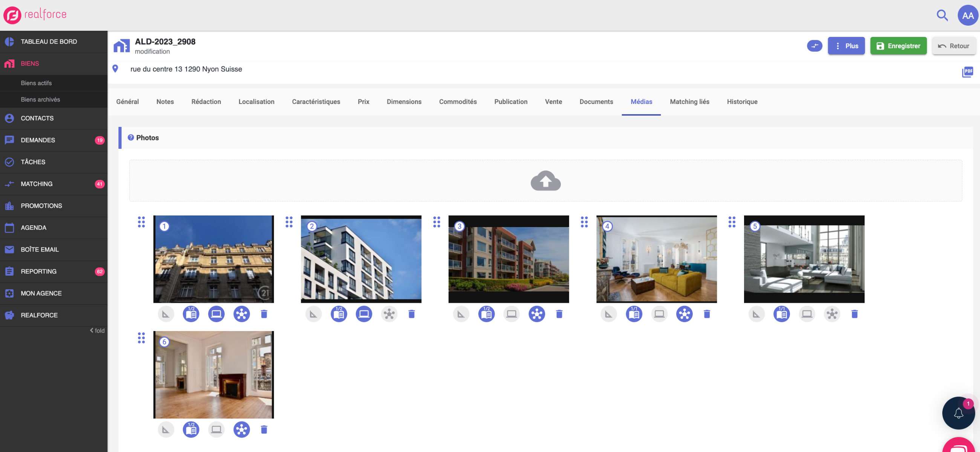
Task: Toggle floor plan flag on photo 6
Action: (166, 429)
